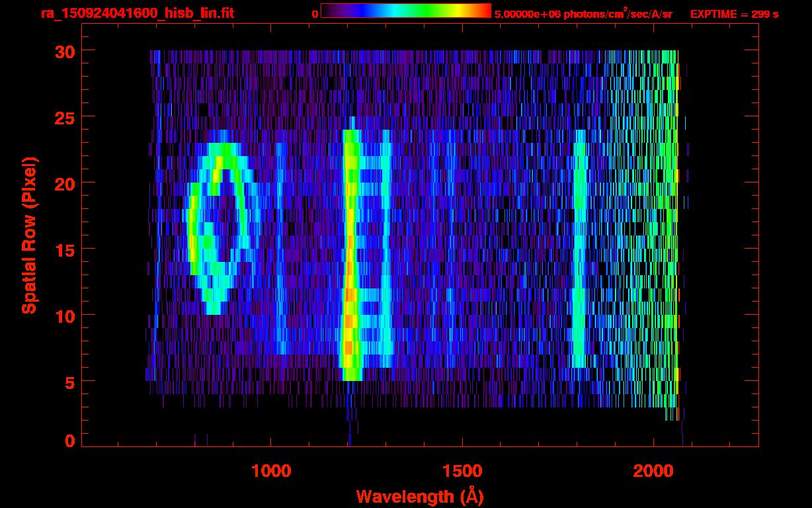This screenshot has height=508, width=812.
Task: Select the 5.00000e+06 photons color bar maximum label
Action: click(583, 13)
